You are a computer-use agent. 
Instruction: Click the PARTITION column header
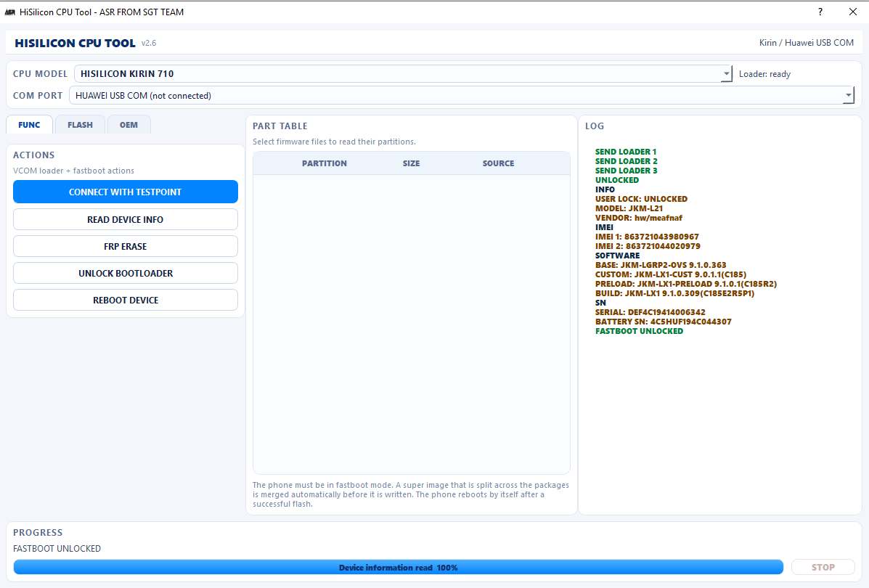click(x=325, y=163)
